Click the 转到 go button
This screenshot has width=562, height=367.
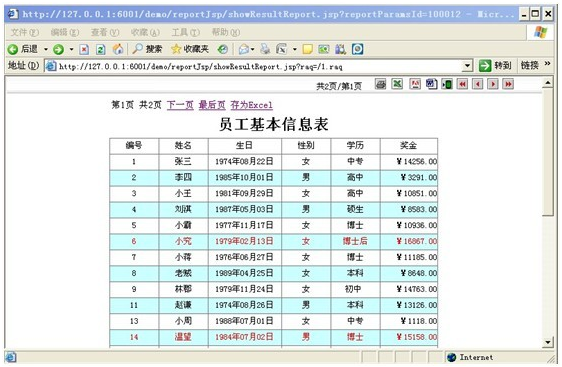coord(495,66)
